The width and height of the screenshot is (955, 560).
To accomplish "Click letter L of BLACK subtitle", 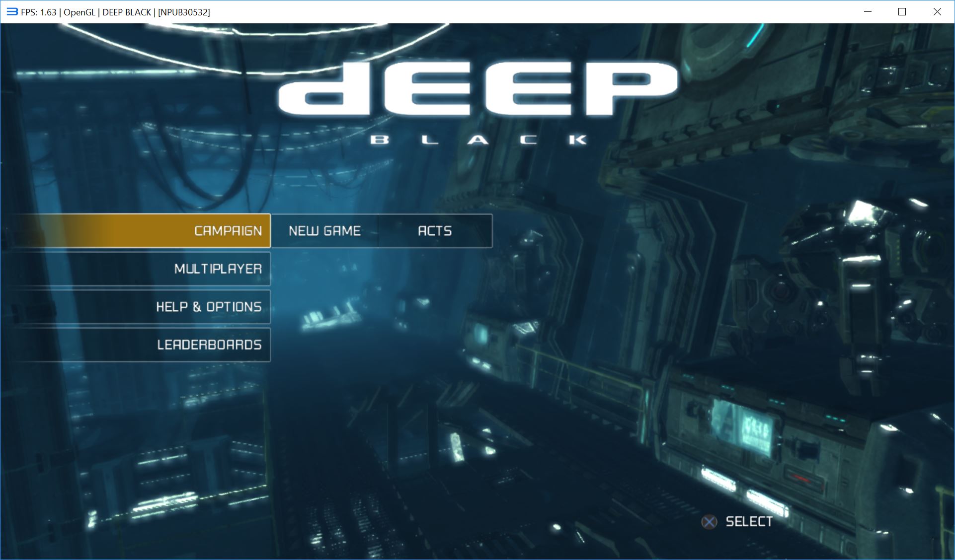I will click(x=429, y=140).
